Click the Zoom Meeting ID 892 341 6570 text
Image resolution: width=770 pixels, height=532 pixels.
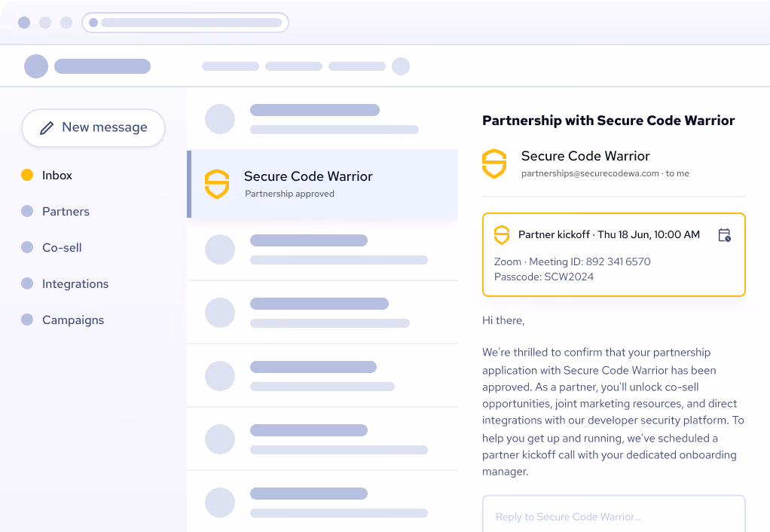point(572,261)
